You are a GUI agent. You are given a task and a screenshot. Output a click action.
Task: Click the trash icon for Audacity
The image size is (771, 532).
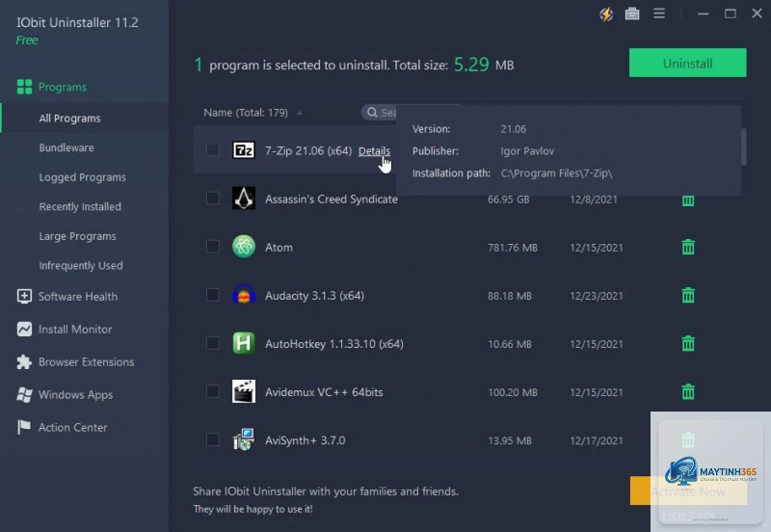688,295
